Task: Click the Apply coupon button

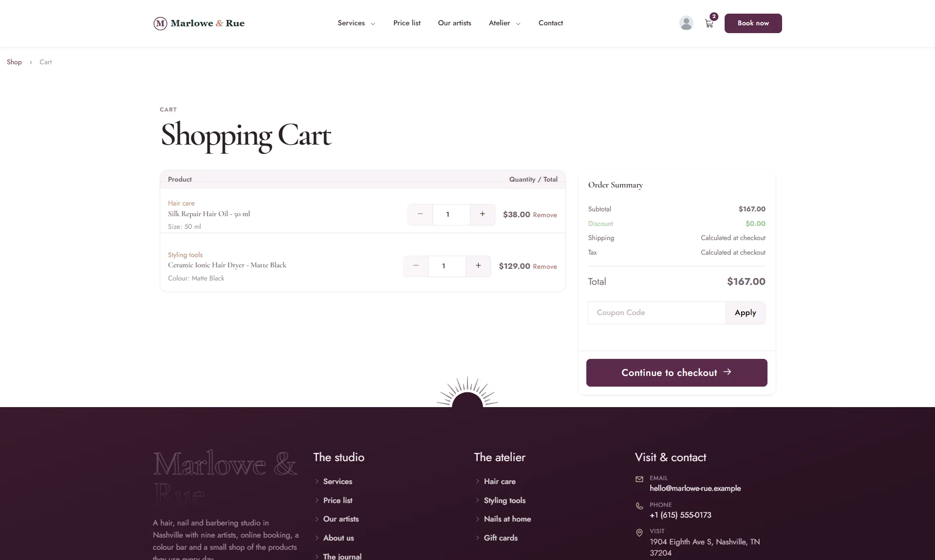Action: (745, 313)
